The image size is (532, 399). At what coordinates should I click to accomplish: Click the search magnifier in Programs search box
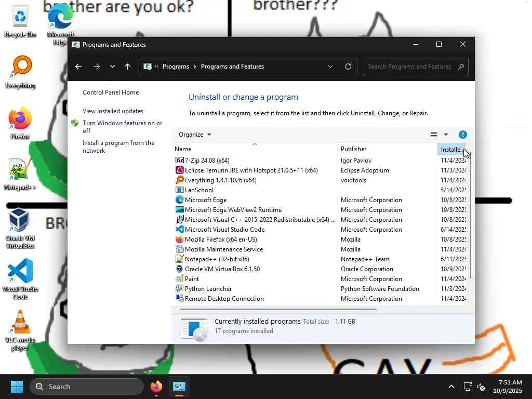click(x=461, y=66)
